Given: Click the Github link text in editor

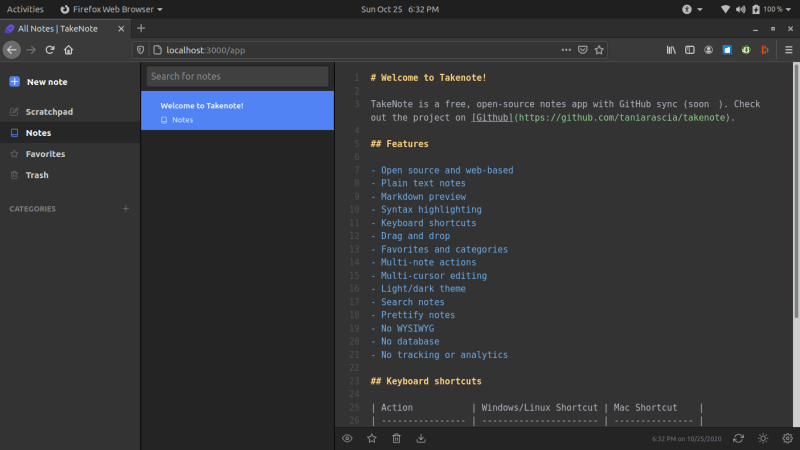Looking at the screenshot, I should [492, 117].
